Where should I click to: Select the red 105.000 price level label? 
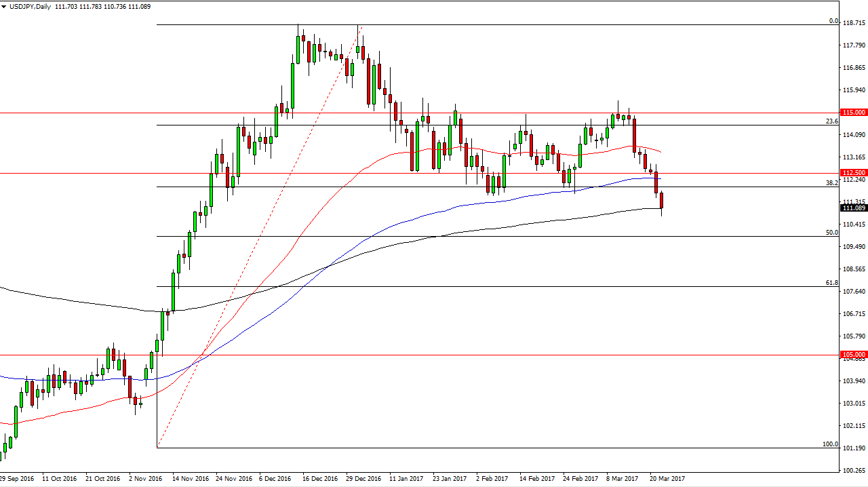click(853, 355)
